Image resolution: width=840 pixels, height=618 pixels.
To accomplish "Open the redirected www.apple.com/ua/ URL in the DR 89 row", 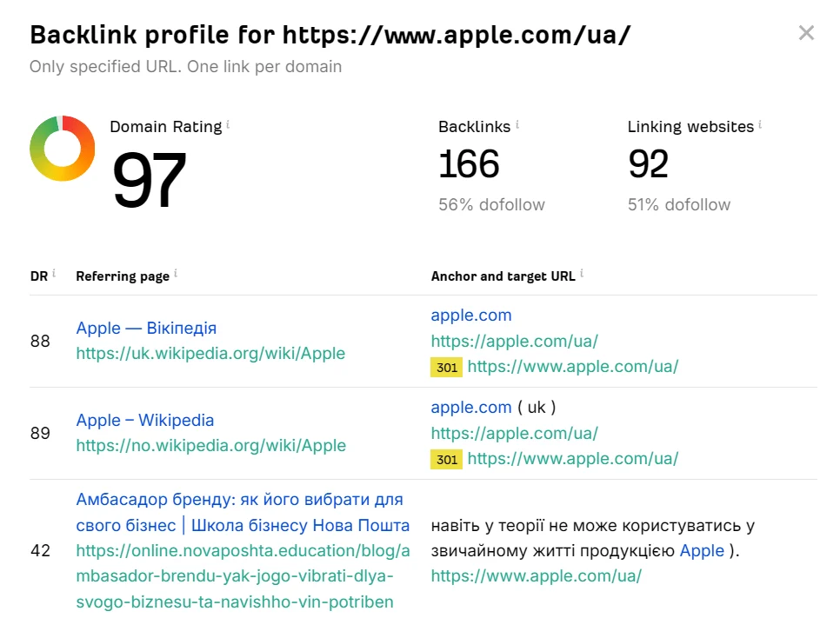I will point(573,458).
